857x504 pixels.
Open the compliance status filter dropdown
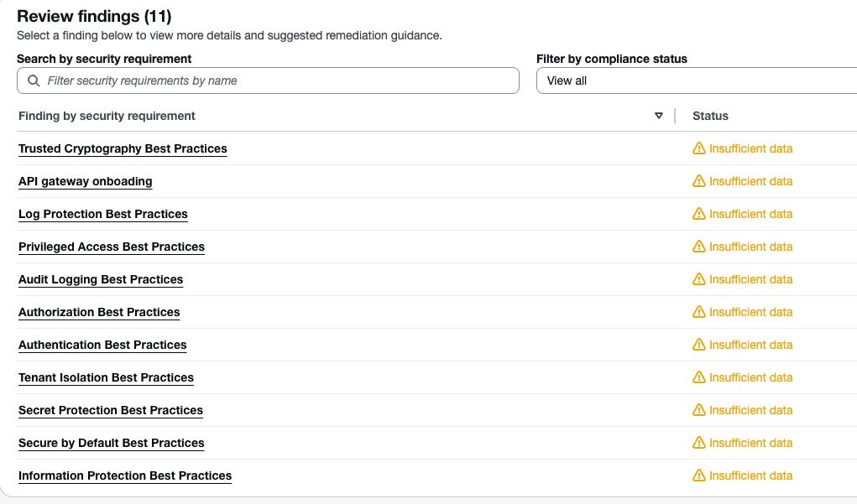click(x=697, y=81)
